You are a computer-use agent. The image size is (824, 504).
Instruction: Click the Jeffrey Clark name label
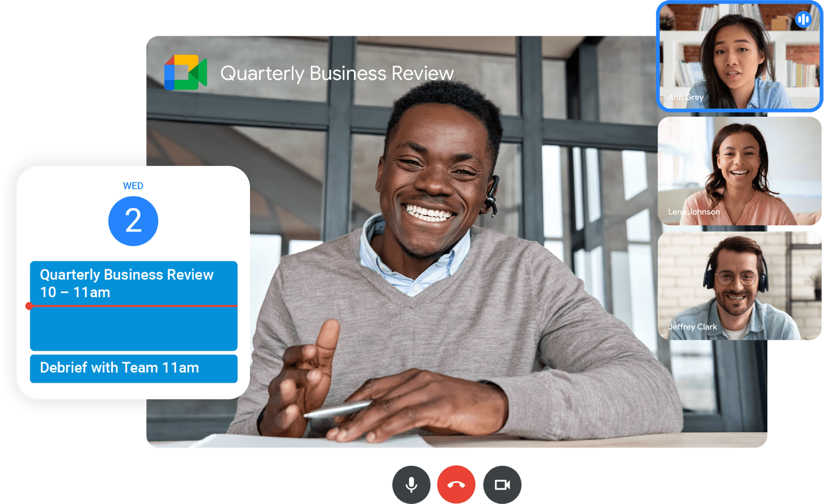pos(692,327)
